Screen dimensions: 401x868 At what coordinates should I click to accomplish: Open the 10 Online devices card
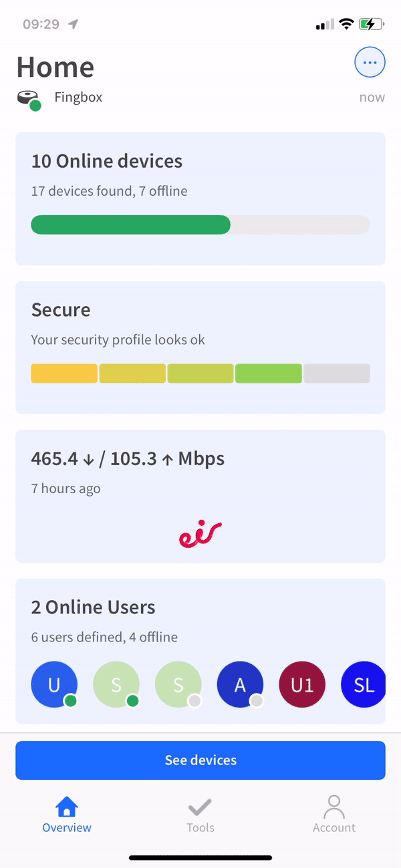point(200,198)
